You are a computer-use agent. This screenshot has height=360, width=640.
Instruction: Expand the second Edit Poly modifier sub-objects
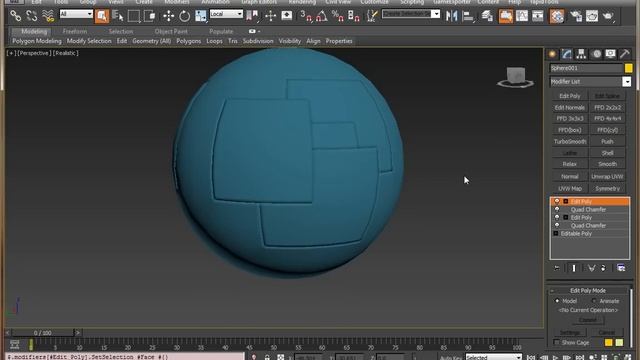[x=566, y=217]
